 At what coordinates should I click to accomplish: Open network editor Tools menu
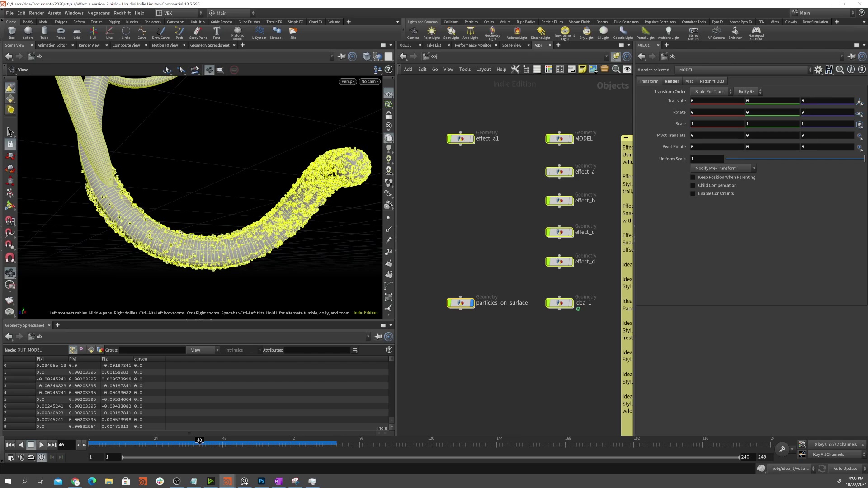(x=465, y=70)
